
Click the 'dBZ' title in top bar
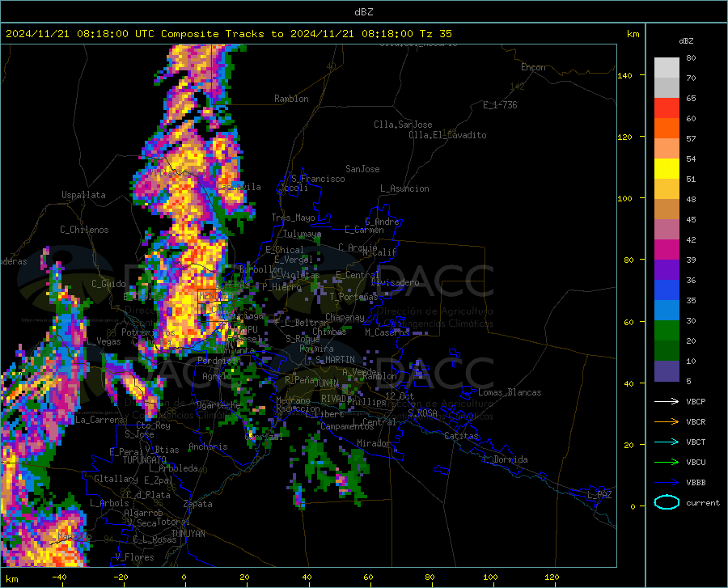click(x=363, y=12)
